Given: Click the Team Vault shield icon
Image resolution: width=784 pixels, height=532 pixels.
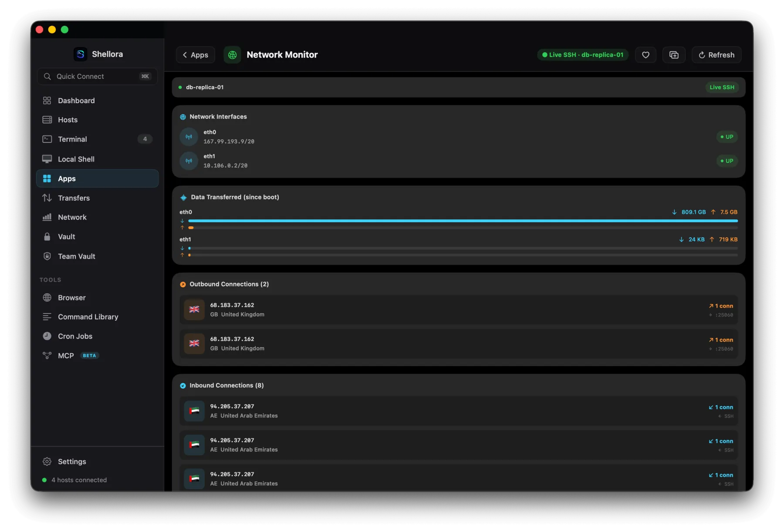Looking at the screenshot, I should (x=47, y=256).
